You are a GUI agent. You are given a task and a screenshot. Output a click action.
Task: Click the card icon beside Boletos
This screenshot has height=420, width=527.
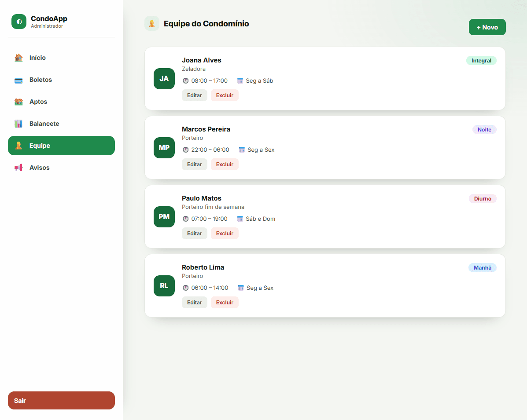18,80
